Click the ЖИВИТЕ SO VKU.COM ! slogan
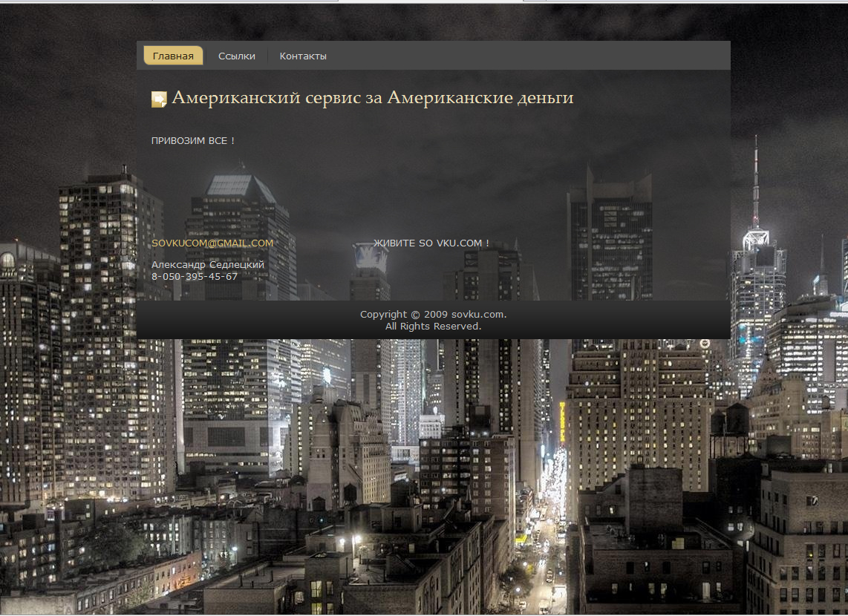Viewport: 848px width, 616px height. click(x=431, y=242)
